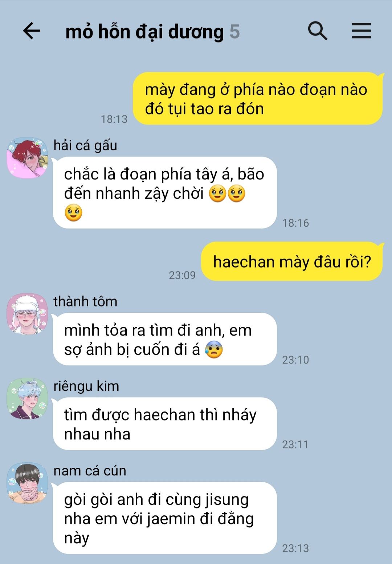The height and width of the screenshot is (564, 392).
Task: Open thành tôm's profile avatar
Action: [x=27, y=314]
